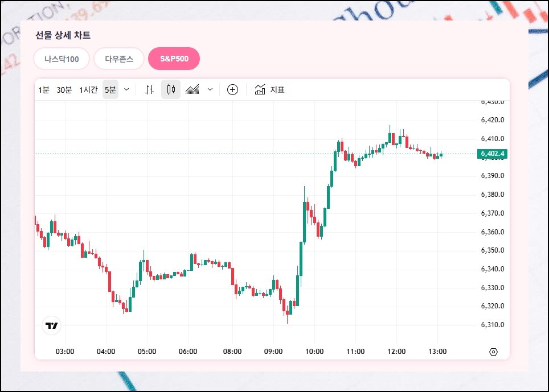Click the 6,360.0 price axis label
The width and height of the screenshot is (549, 392).
coord(493,232)
